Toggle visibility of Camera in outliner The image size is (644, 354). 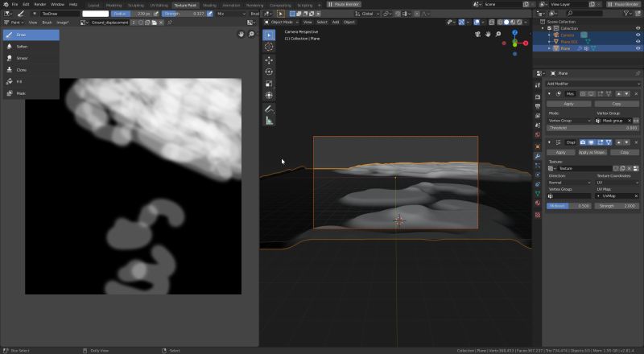[x=638, y=35]
